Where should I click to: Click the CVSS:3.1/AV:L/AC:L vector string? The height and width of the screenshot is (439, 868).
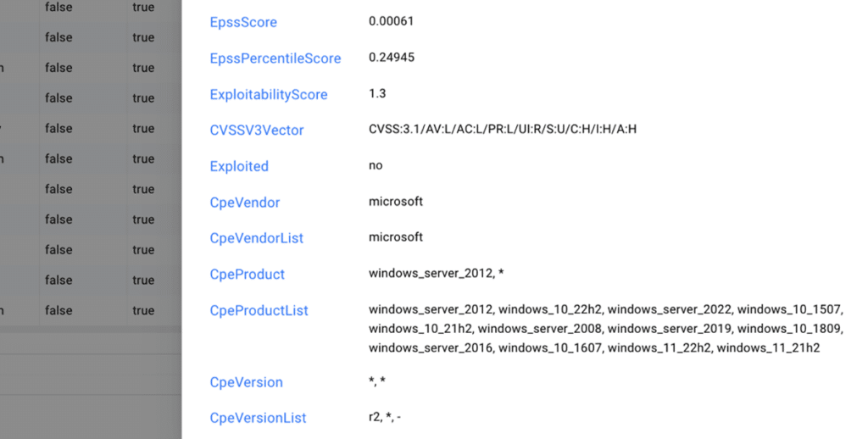[503, 130]
